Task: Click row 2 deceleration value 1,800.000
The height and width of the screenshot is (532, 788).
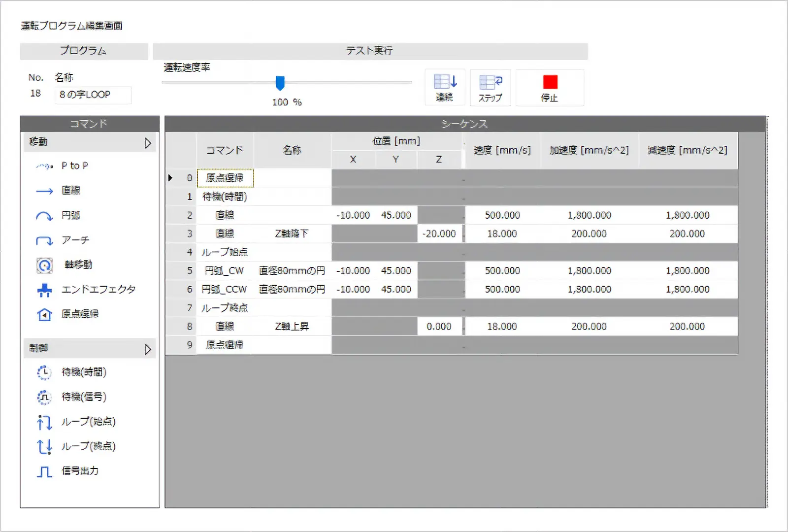Action: (688, 215)
